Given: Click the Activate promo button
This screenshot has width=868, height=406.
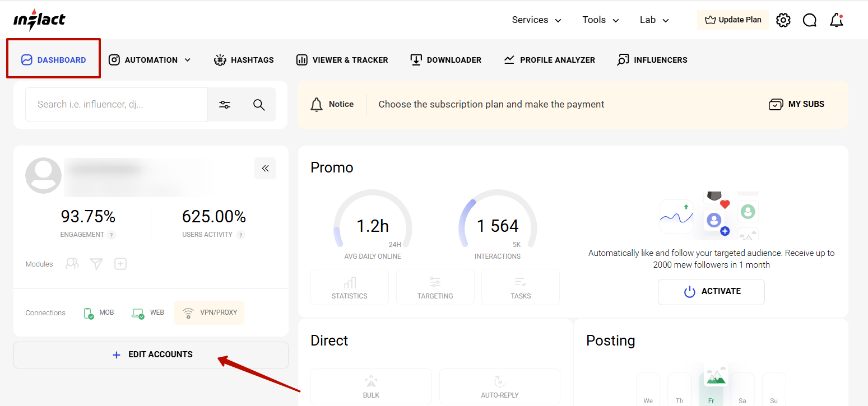Looking at the screenshot, I should pyautogui.click(x=711, y=292).
